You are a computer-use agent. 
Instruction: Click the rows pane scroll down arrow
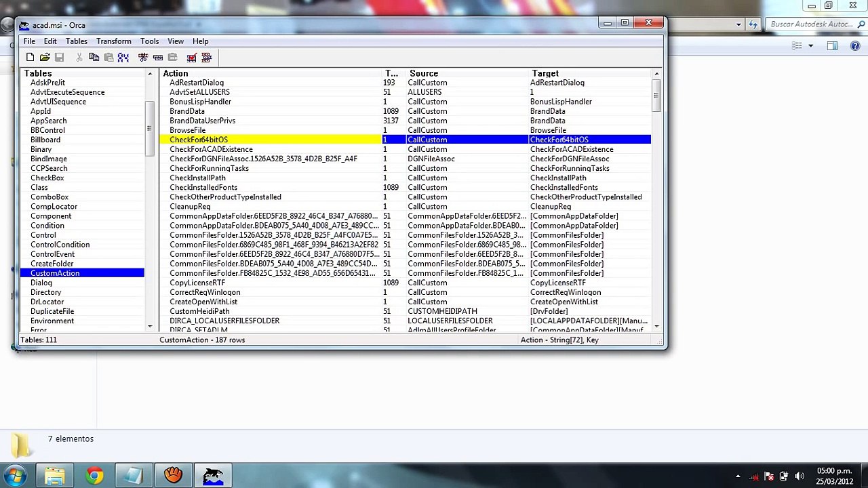(656, 327)
